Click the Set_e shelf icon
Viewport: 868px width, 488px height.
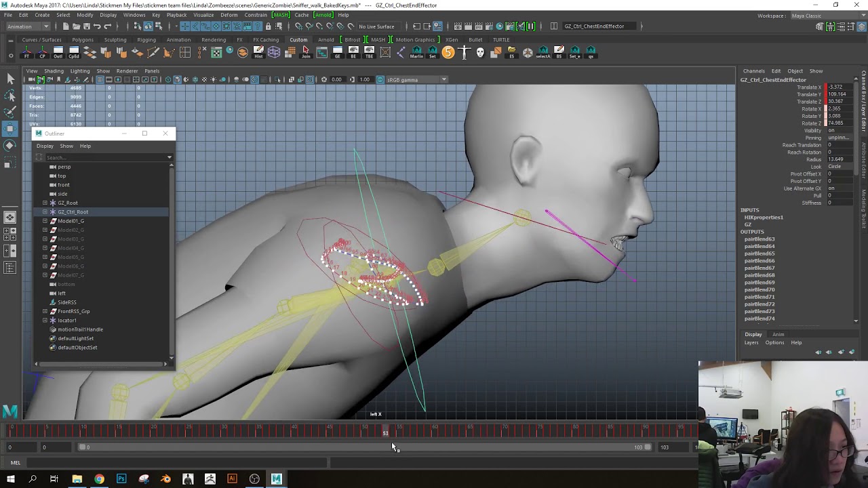click(x=574, y=52)
